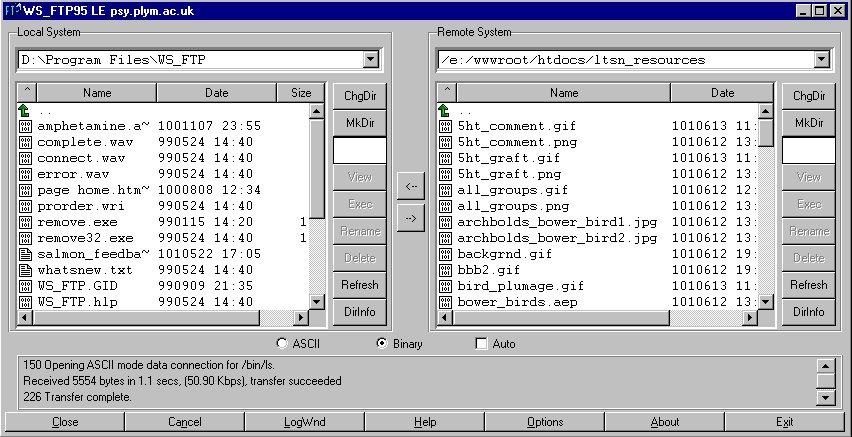This screenshot has height=437, width=852.
Task: Select the whatsnew.txt file icon
Action: click(x=26, y=270)
